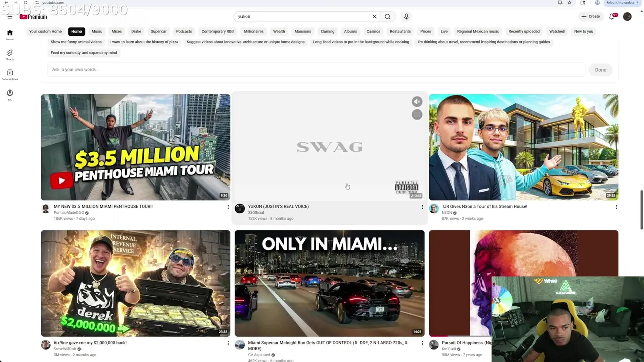Select the Millionaires chip

(x=254, y=31)
